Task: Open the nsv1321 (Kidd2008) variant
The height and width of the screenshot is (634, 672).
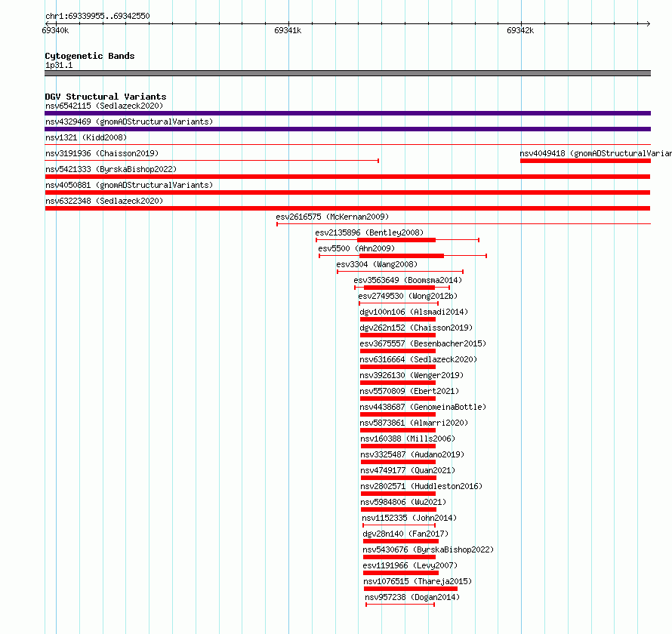Action: pos(86,137)
